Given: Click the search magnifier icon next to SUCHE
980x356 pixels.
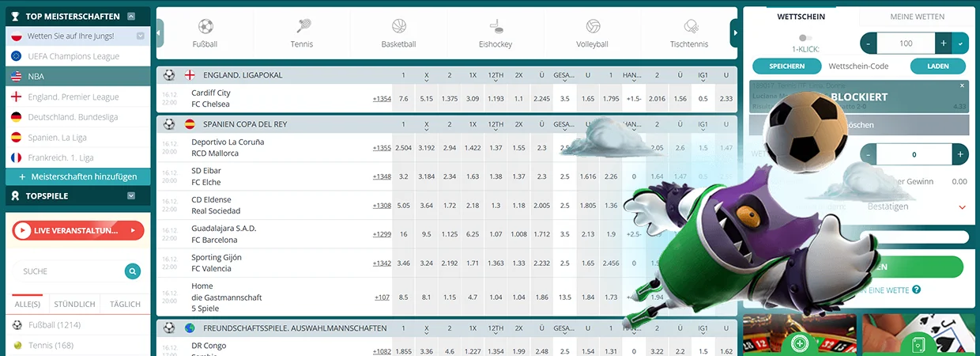Looking at the screenshot, I should click(133, 271).
